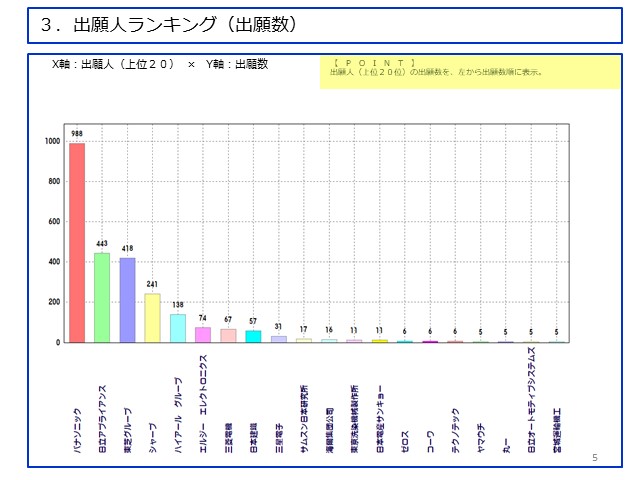
Task: Click the テクノテック axis label
Action: (456, 430)
